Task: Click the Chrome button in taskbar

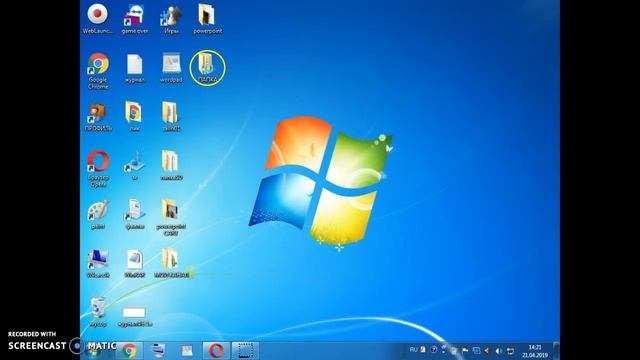Action: (129, 350)
